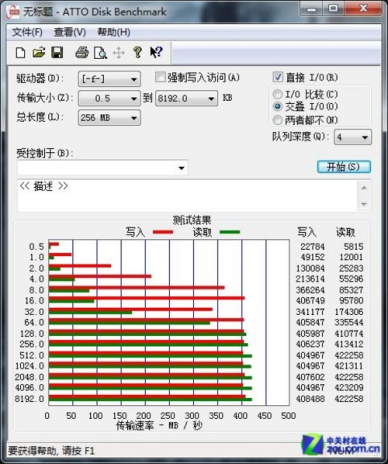388x464 pixels.
Task: Open the 文件(F) menu
Action: point(27,32)
